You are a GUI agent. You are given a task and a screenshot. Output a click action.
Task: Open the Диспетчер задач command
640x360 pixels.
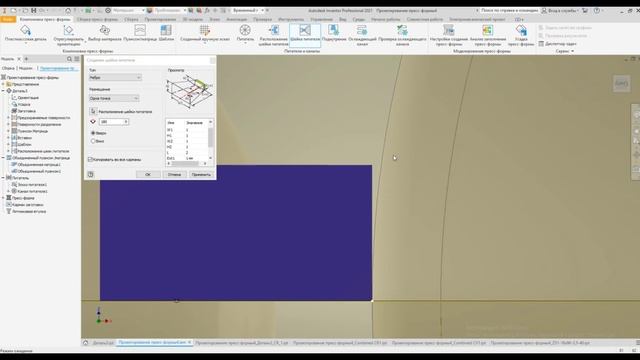pyautogui.click(x=557, y=43)
